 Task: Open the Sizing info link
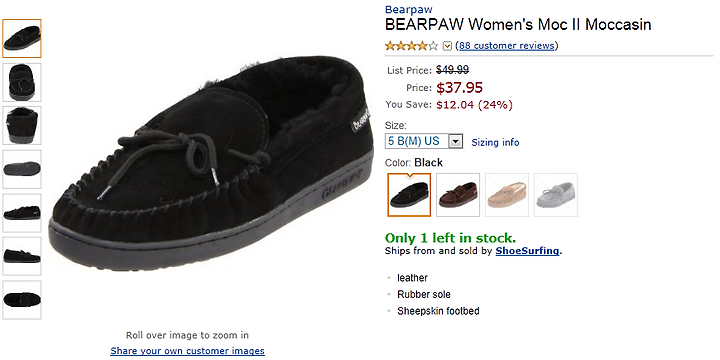495,142
